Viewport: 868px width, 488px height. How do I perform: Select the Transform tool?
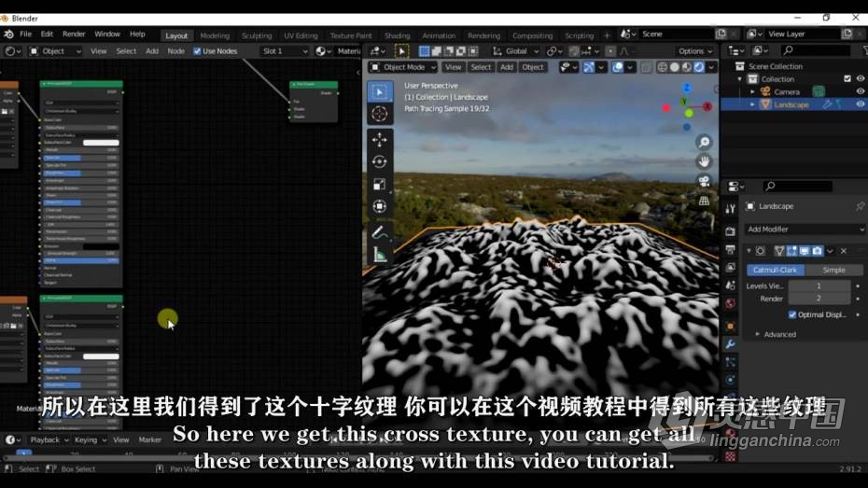[x=379, y=206]
